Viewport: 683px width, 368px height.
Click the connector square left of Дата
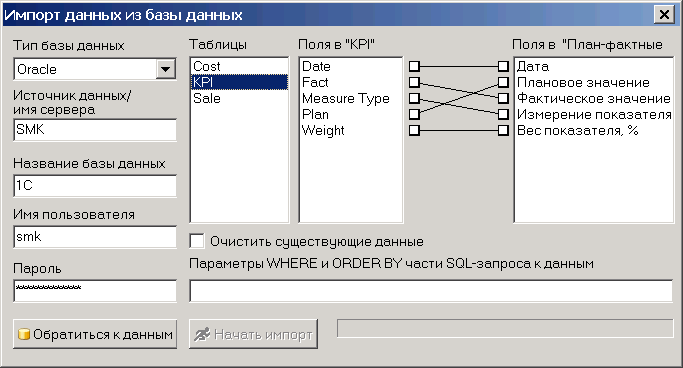(503, 66)
